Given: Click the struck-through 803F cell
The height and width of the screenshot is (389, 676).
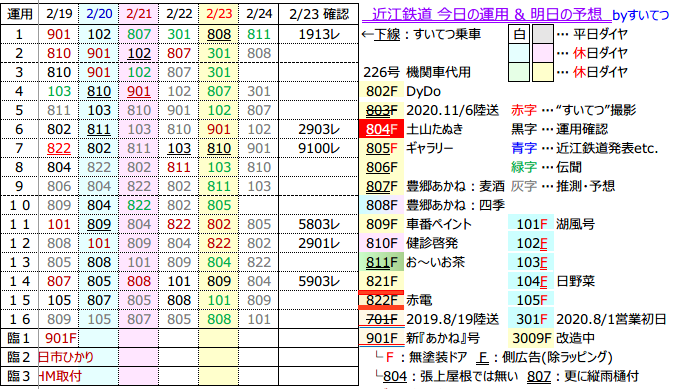Looking at the screenshot, I should [x=382, y=110].
